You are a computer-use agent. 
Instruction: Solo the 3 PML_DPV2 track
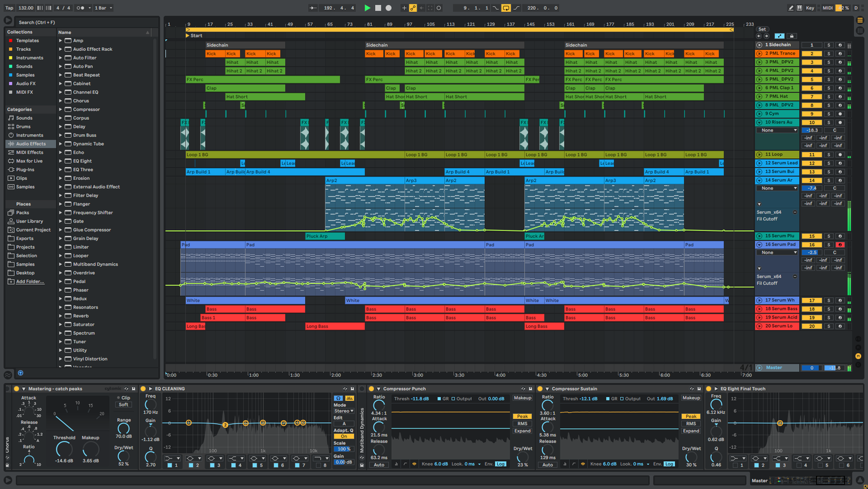pos(828,62)
